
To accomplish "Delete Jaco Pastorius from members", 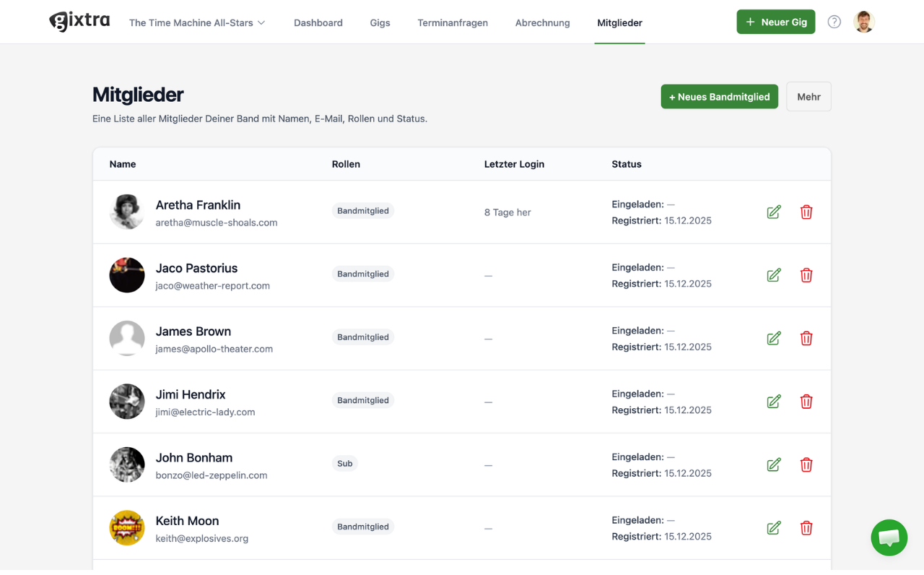I will pyautogui.click(x=806, y=275).
